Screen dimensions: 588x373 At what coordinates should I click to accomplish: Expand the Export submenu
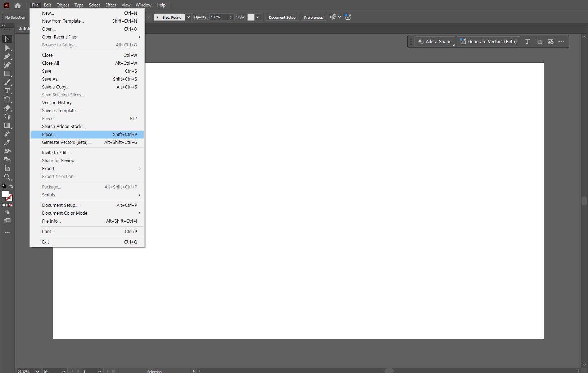click(87, 169)
